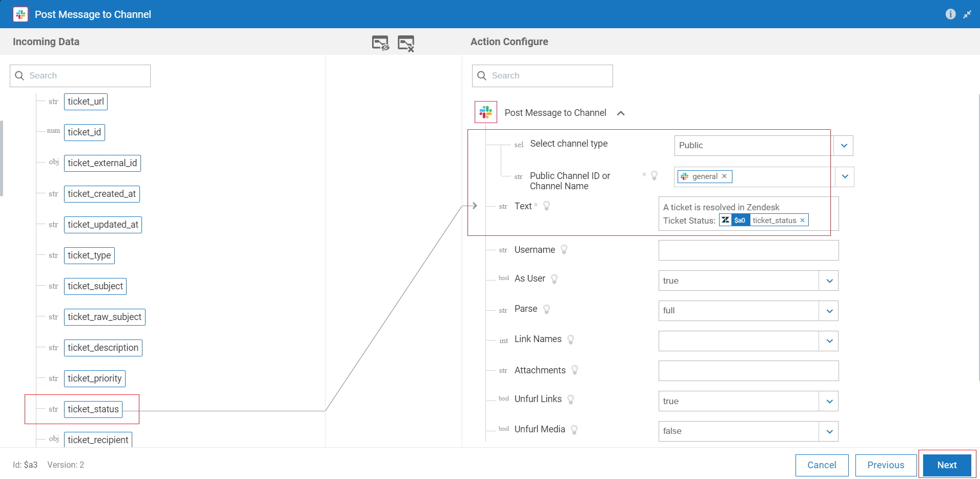Click the collapse window arrows icon
Screen dimensions: 980x479
(967, 14)
